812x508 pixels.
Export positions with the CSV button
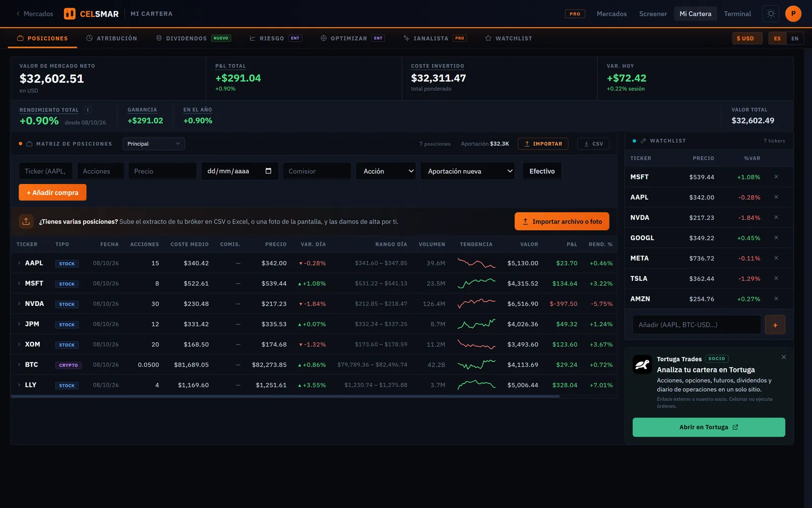pyautogui.click(x=593, y=144)
